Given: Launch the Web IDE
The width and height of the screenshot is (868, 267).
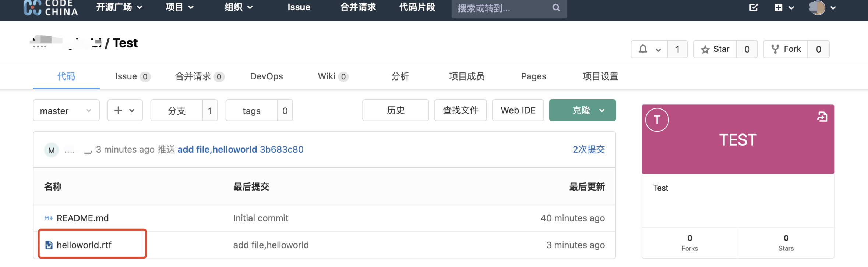Looking at the screenshot, I should click(518, 110).
